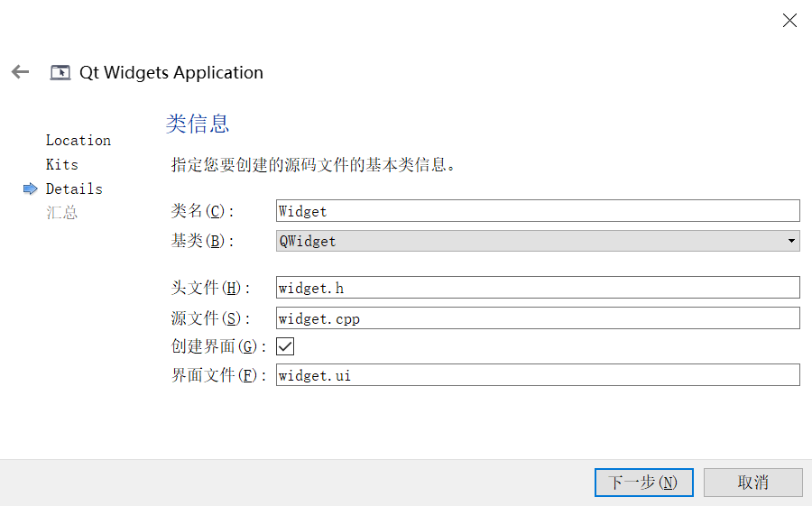Screen dimensions: 812x506
Task: Uncheck the 创建界面 checkbox
Action: pyautogui.click(x=285, y=346)
